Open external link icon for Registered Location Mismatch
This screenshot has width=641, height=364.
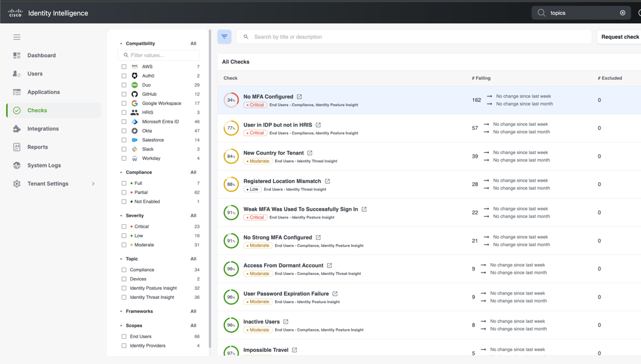[x=327, y=181]
